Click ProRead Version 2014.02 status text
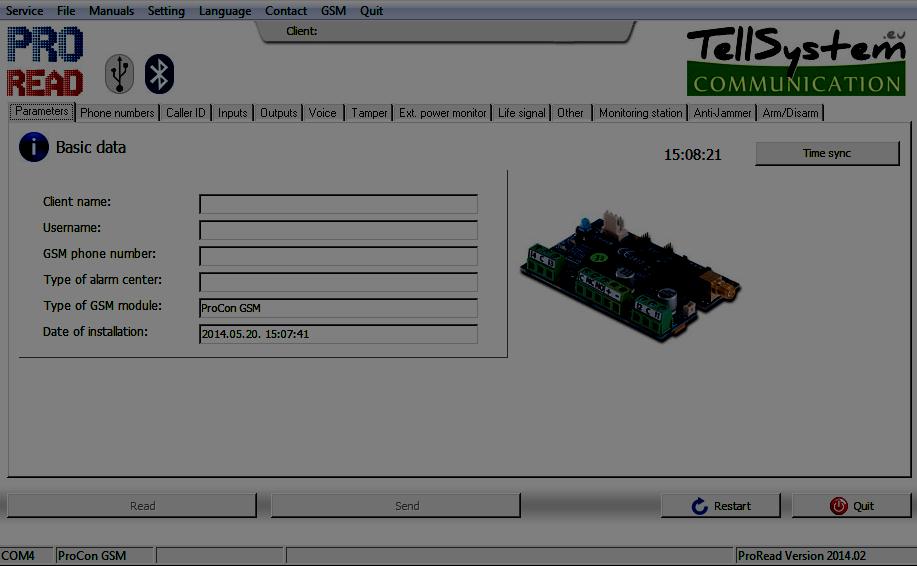This screenshot has height=566, width=917. click(x=801, y=555)
